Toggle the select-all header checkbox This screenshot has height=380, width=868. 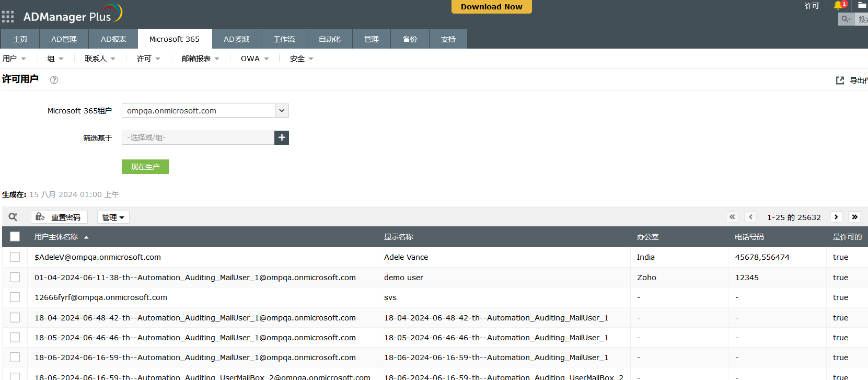coord(15,237)
